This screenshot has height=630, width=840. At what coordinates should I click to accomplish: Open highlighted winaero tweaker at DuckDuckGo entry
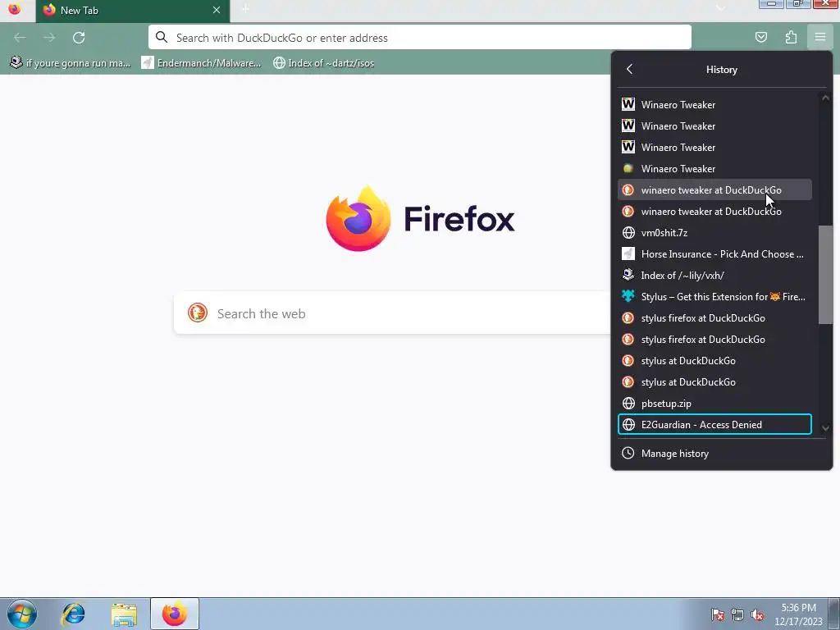(714, 190)
